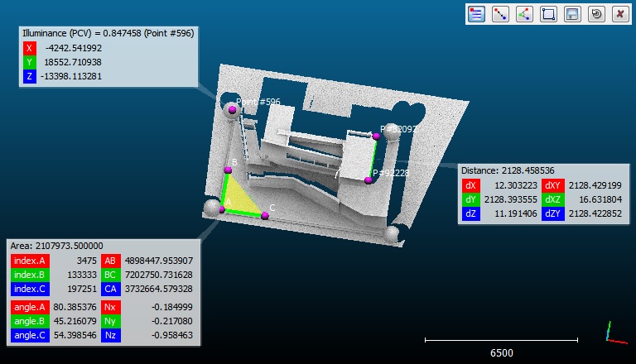The height and width of the screenshot is (364, 636).
Task: Click the red AB edge tag
Action: click(110, 261)
